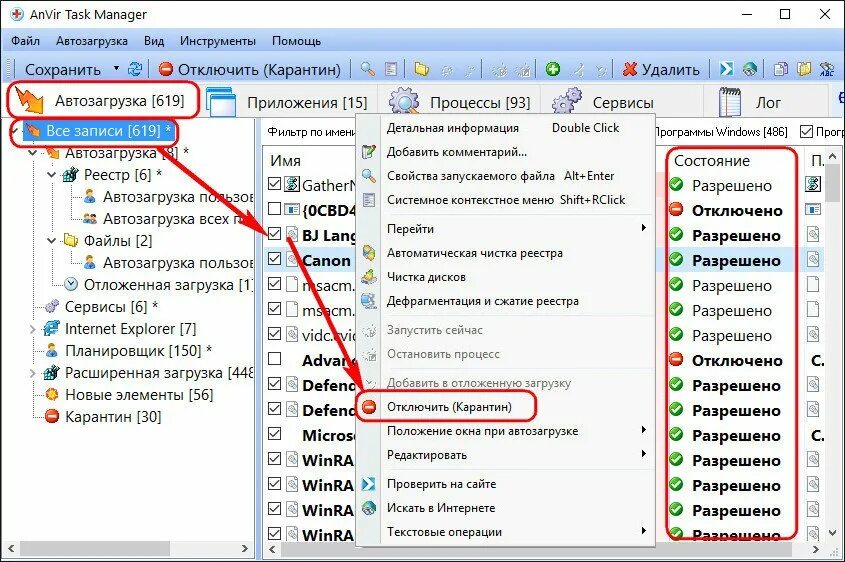Click red icon of context menu Отключить (Карантин)

(369, 407)
